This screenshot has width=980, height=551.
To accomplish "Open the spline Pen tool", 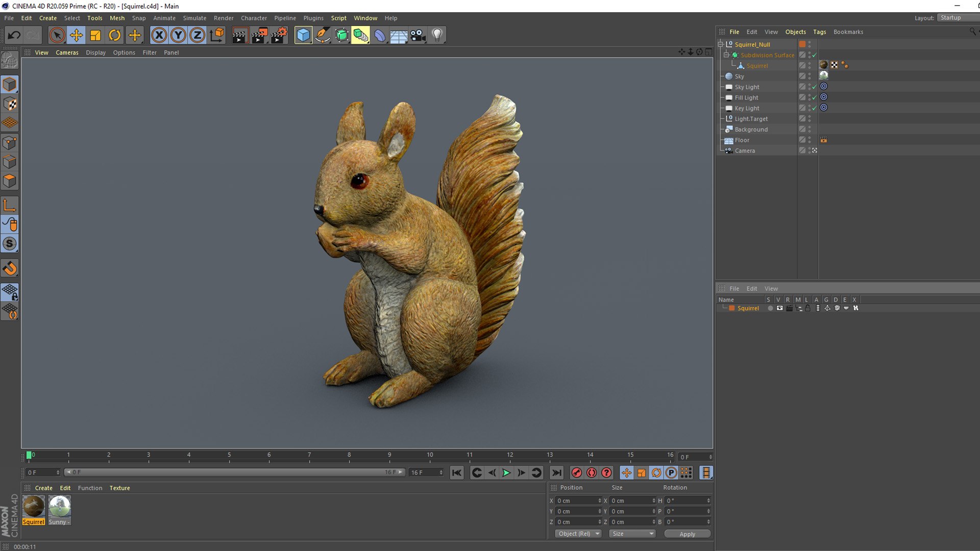I will click(323, 35).
